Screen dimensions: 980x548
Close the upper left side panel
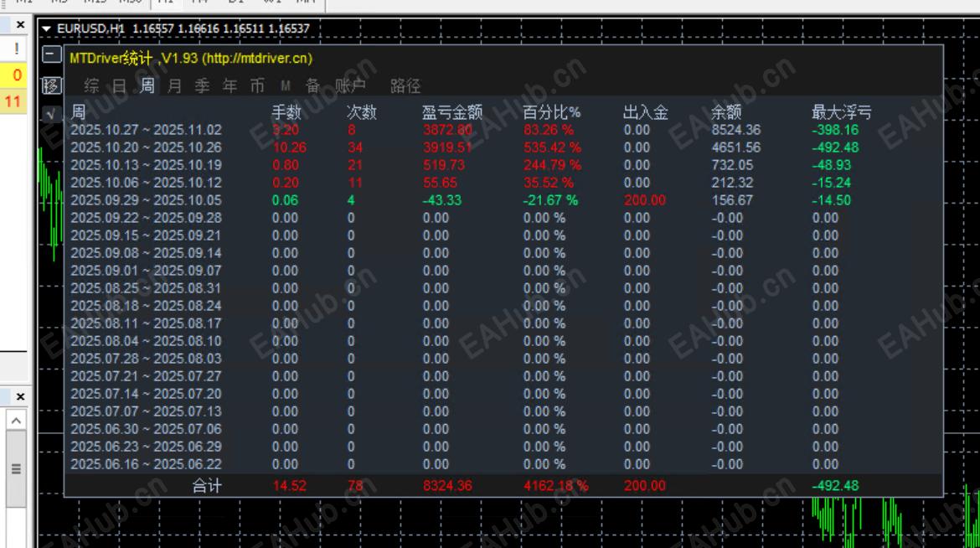pos(21,24)
